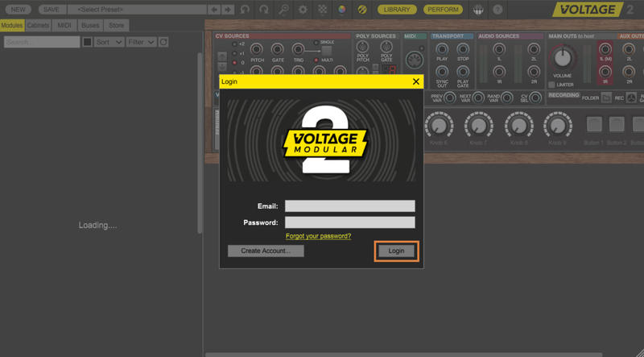Viewport: 644px width, 357px height.
Task: Click the Password input field
Action: pos(350,222)
